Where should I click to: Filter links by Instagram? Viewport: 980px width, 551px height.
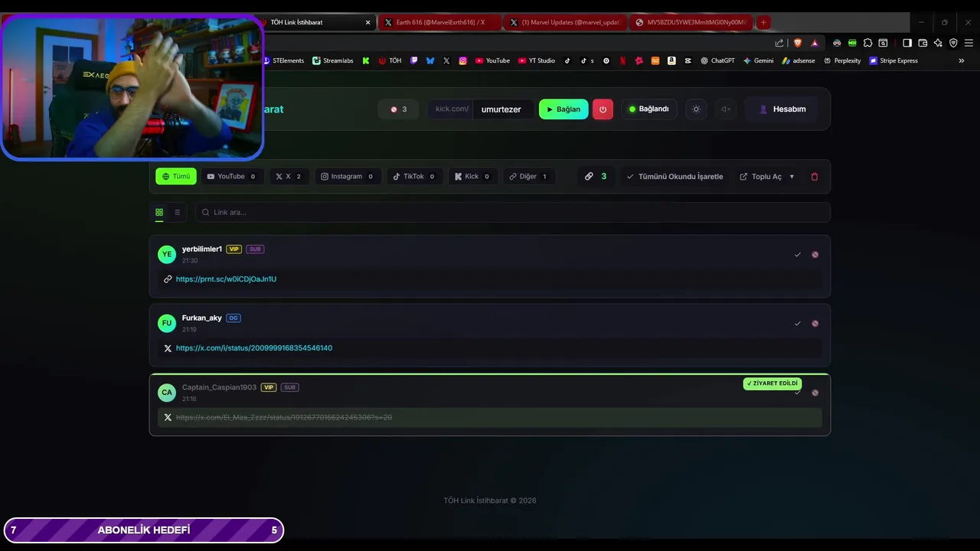click(x=348, y=177)
